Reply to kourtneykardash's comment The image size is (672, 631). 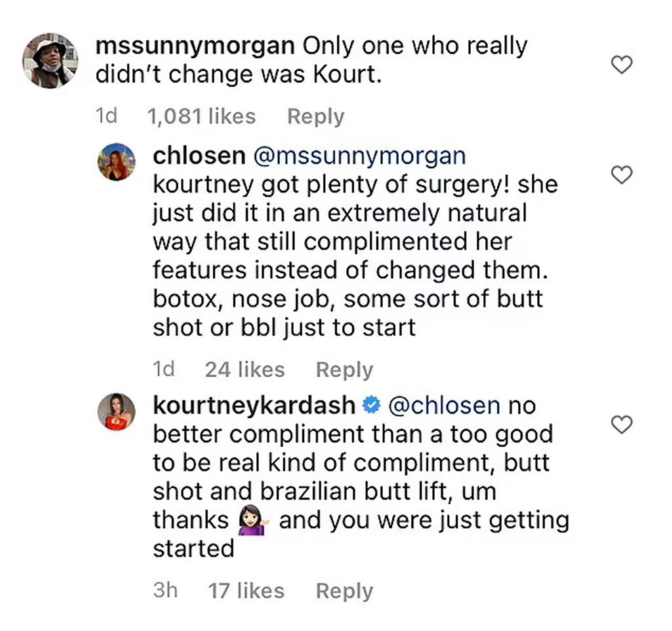[344, 591]
